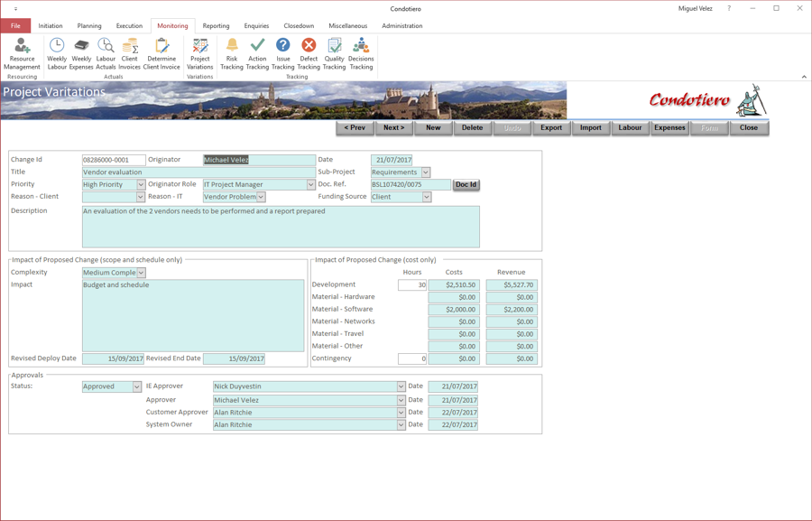This screenshot has width=812, height=521.
Task: Open the Approvals Status dropdown
Action: click(x=137, y=386)
